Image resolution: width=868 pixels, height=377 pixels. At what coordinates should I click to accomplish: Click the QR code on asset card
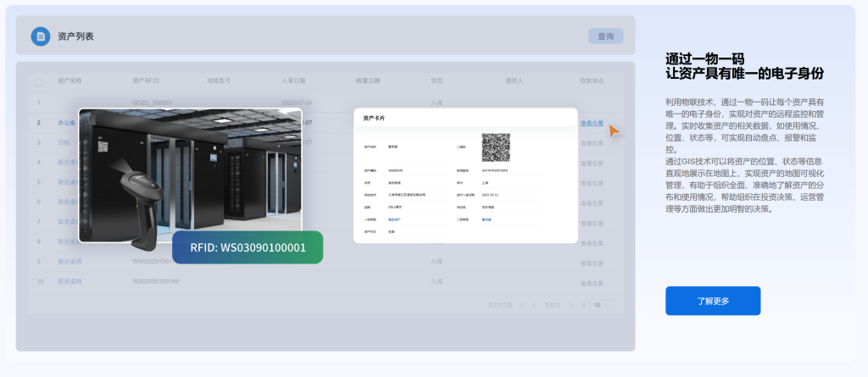tap(496, 147)
